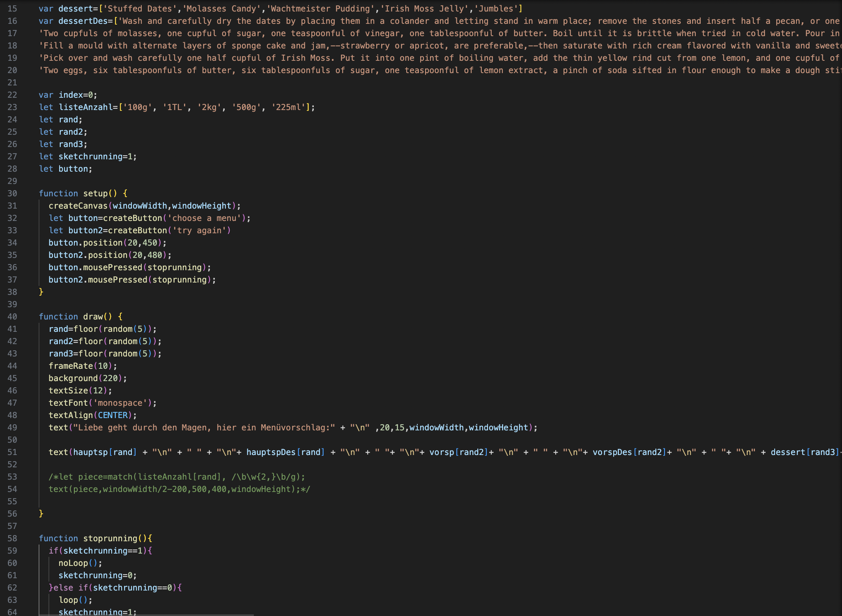Click the commented 'let piece=match' line 53
Viewport: 842px width, 616px height.
pyautogui.click(x=177, y=477)
